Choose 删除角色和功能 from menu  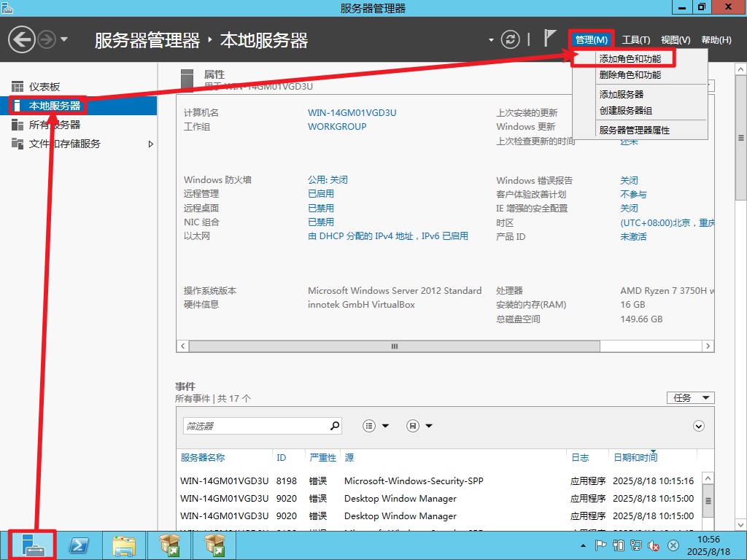(x=630, y=75)
